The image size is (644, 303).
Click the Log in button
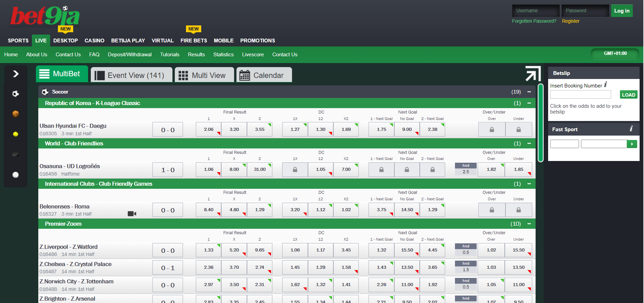coord(622,11)
